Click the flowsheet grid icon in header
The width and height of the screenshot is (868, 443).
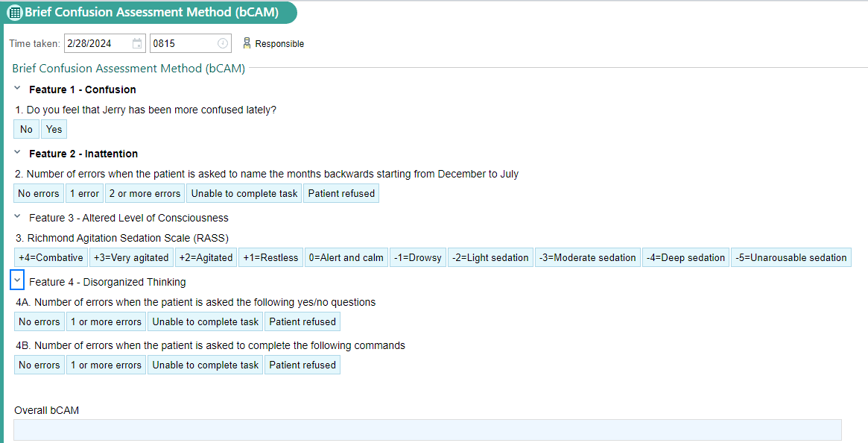pos(14,12)
